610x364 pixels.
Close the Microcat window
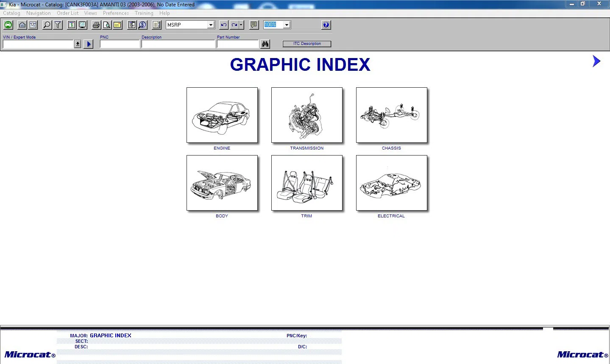[x=599, y=4]
